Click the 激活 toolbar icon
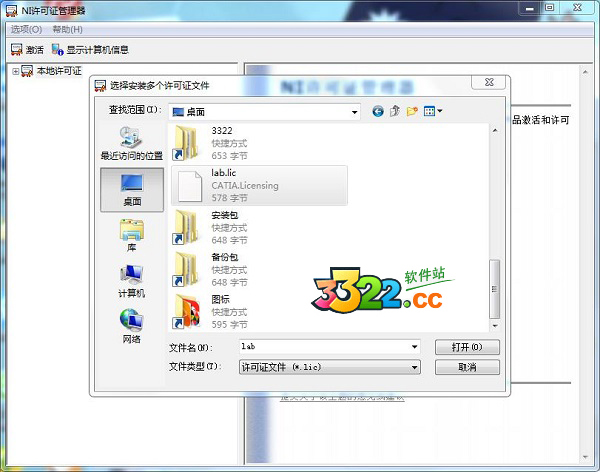600x472 pixels. pos(16,50)
